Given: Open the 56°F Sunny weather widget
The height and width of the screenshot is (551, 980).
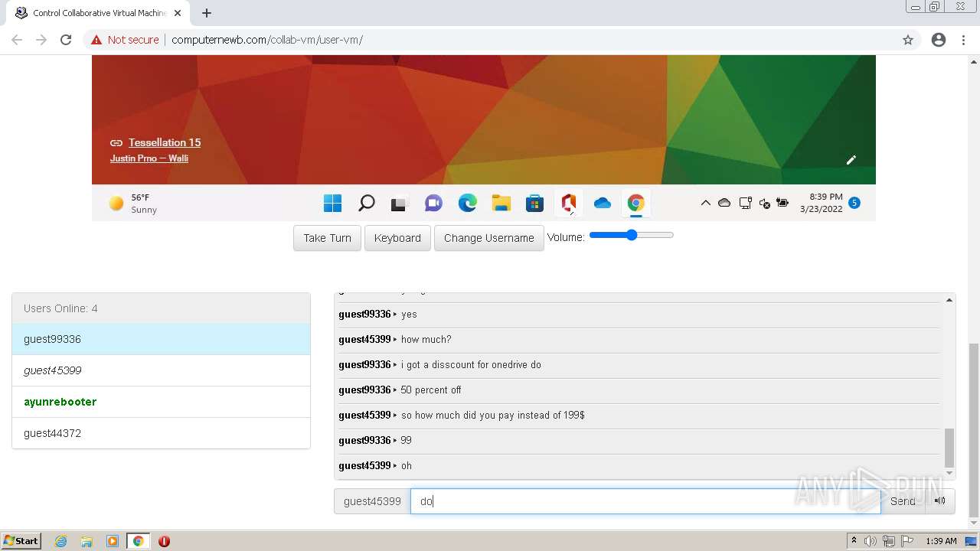Looking at the screenshot, I should click(x=133, y=203).
